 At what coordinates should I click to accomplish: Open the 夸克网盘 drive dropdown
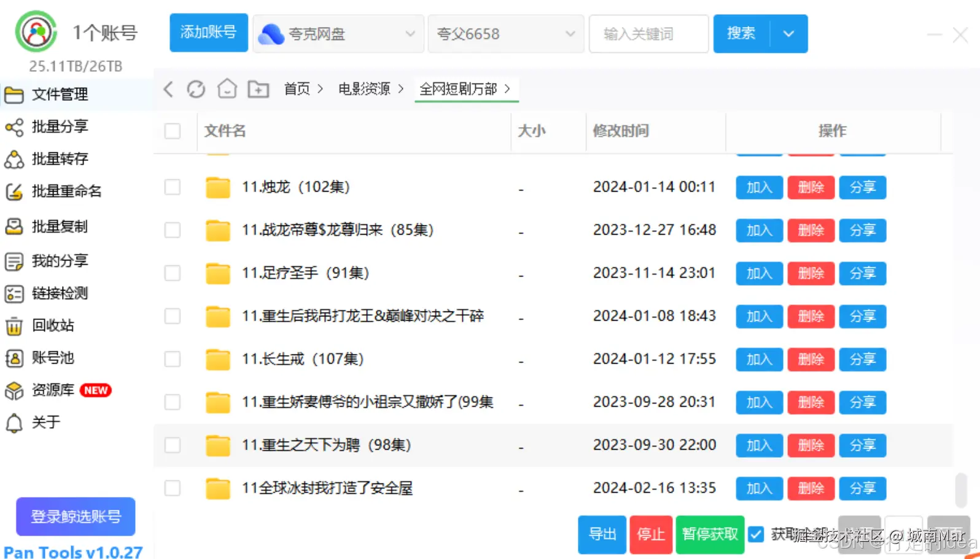(338, 34)
